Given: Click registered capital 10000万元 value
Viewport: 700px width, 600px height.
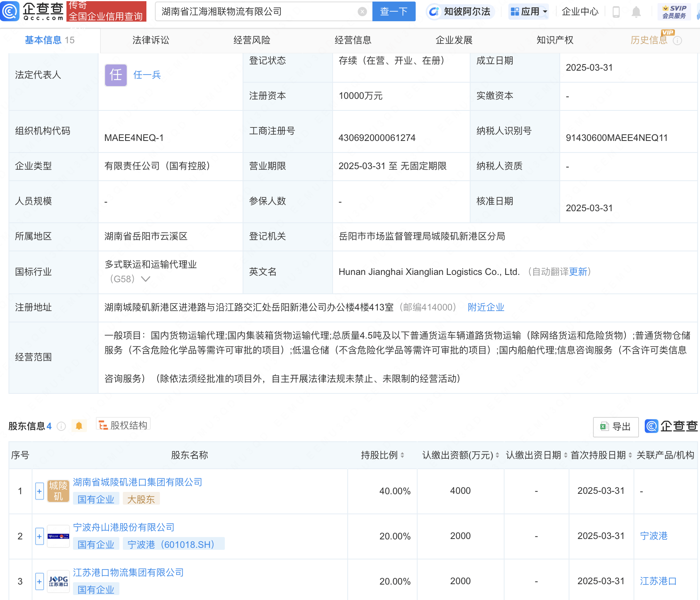Looking at the screenshot, I should coord(360,96).
